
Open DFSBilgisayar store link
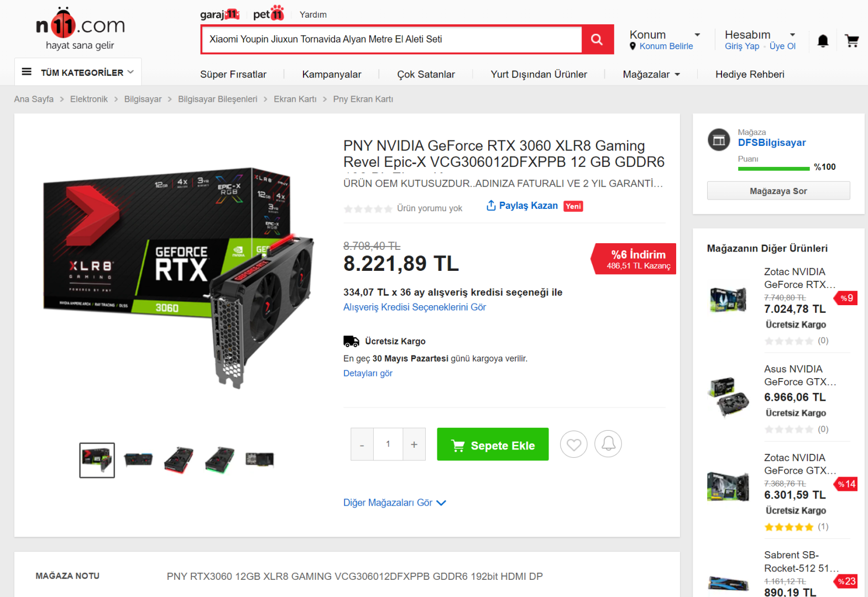pyautogui.click(x=772, y=143)
